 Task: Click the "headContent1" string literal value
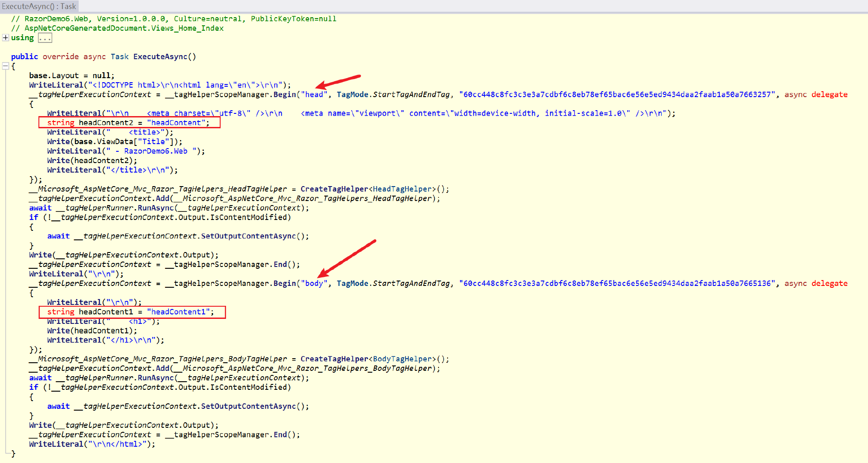coord(178,312)
